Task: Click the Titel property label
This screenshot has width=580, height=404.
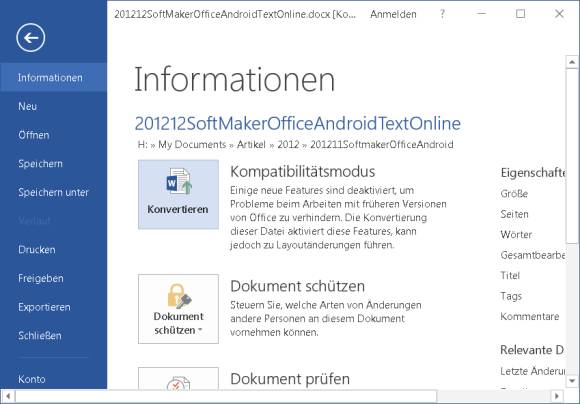Action: pyautogui.click(x=510, y=275)
